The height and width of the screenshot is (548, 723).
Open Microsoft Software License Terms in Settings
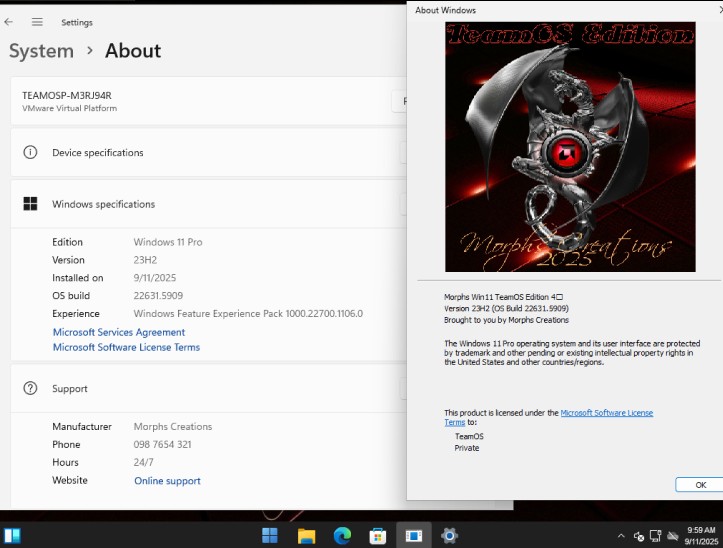pos(126,347)
